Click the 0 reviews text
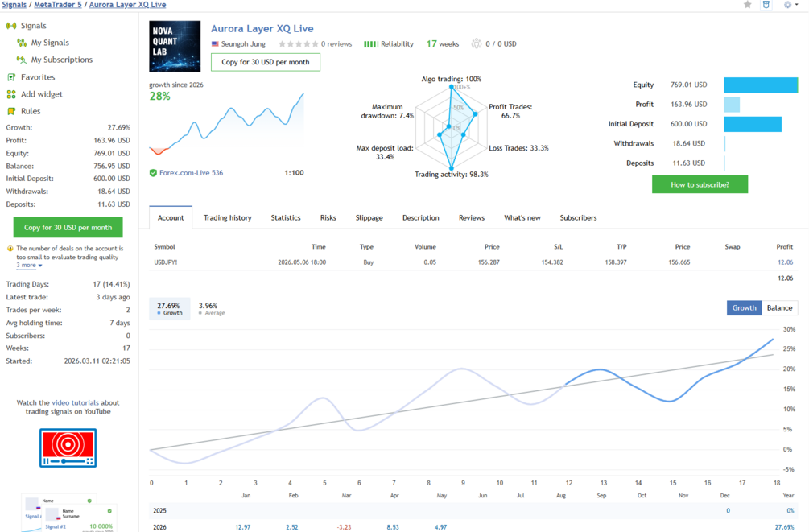This screenshot has width=809, height=532. pos(336,44)
